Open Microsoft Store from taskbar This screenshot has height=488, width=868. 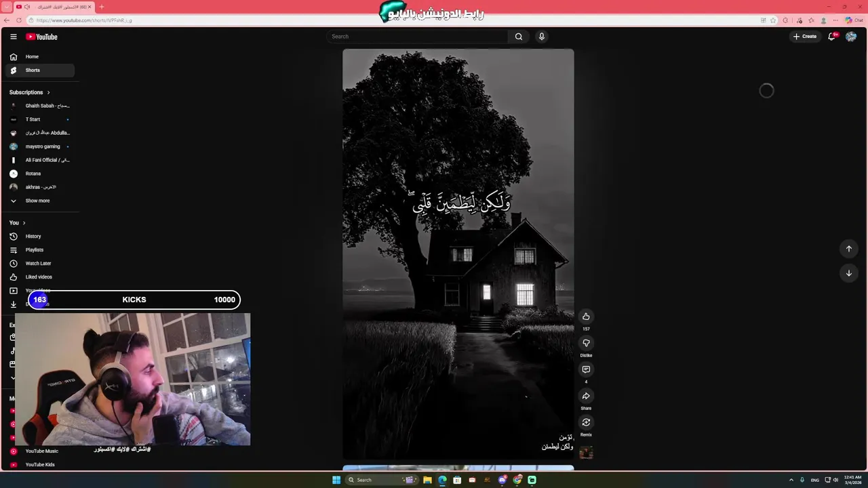point(457,480)
